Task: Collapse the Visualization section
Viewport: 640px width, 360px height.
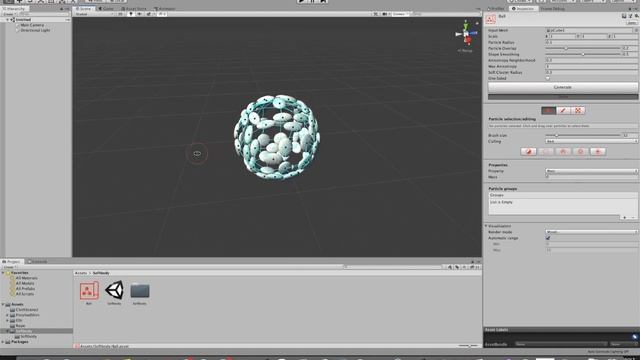Action: [x=486, y=226]
